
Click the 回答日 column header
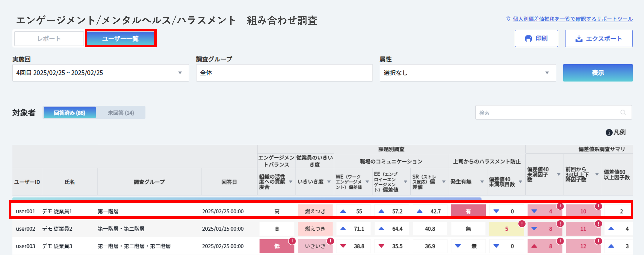click(x=229, y=182)
